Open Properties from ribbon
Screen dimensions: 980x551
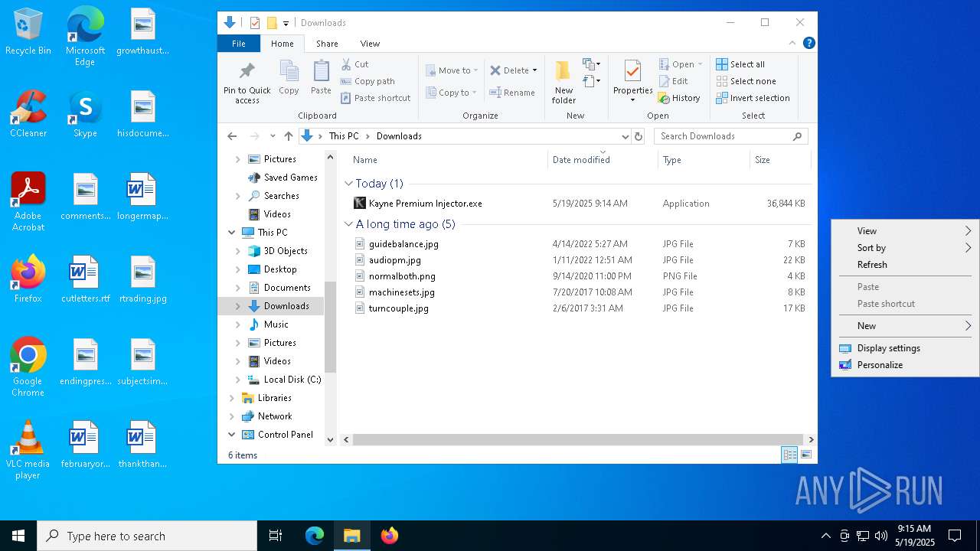coord(632,81)
